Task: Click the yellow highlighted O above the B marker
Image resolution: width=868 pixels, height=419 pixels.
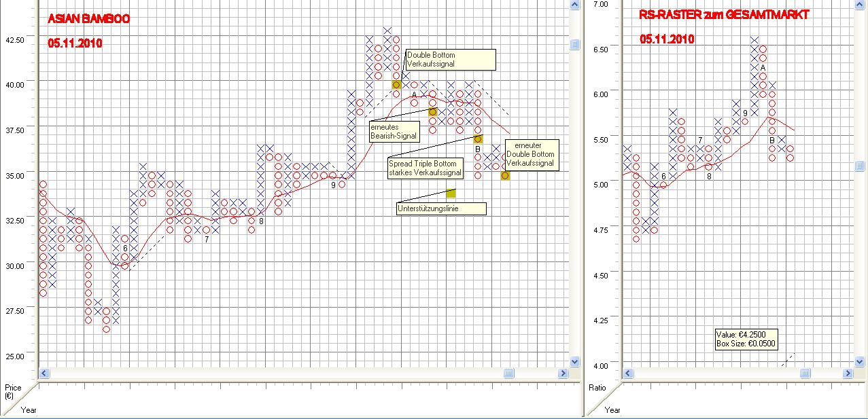Action: point(478,139)
